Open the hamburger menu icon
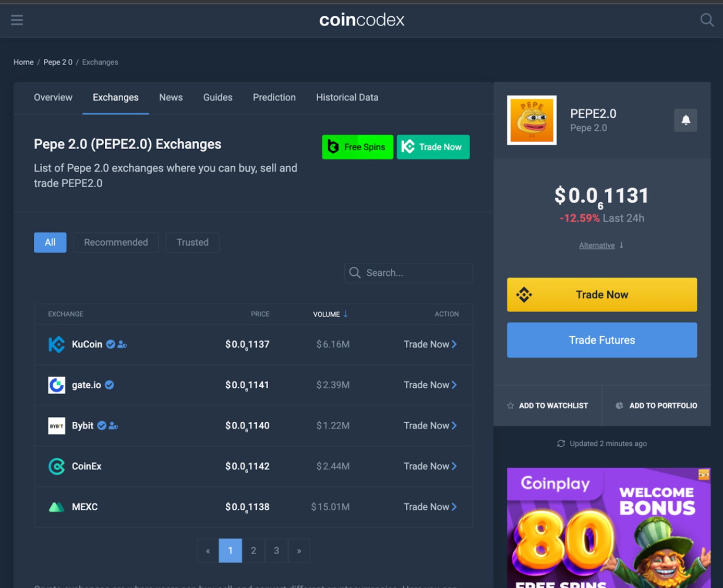 pyautogui.click(x=17, y=20)
